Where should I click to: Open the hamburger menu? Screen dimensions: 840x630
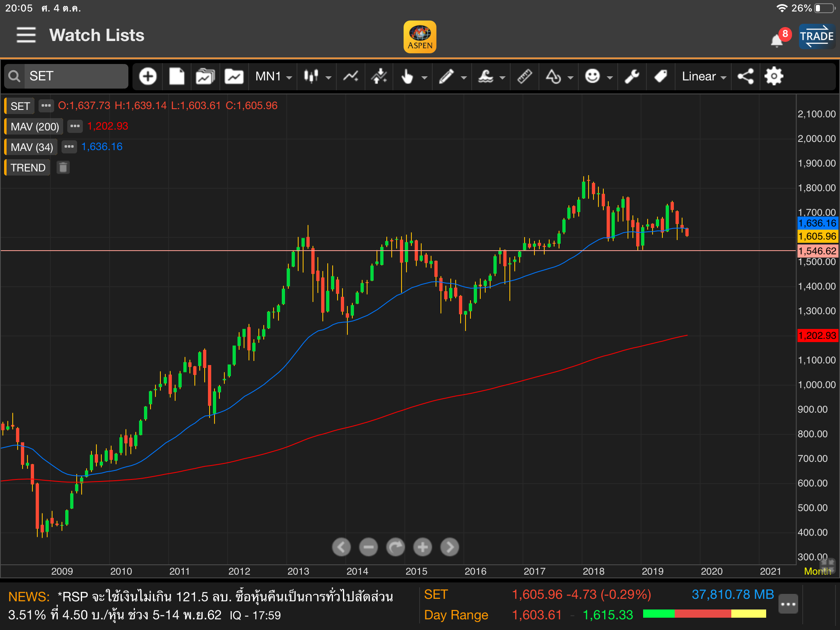pos(26,35)
